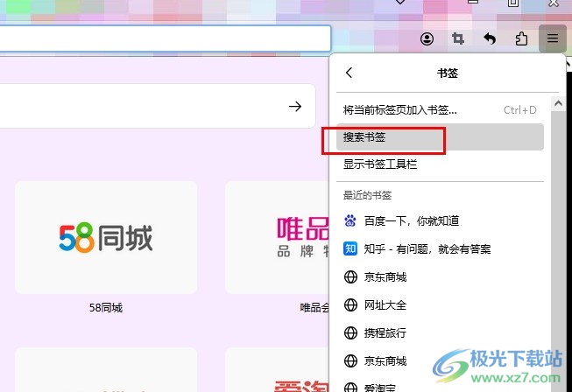The image size is (572, 392).
Task: Select 将当前标签页加入书签 menu item
Action: 440,109
